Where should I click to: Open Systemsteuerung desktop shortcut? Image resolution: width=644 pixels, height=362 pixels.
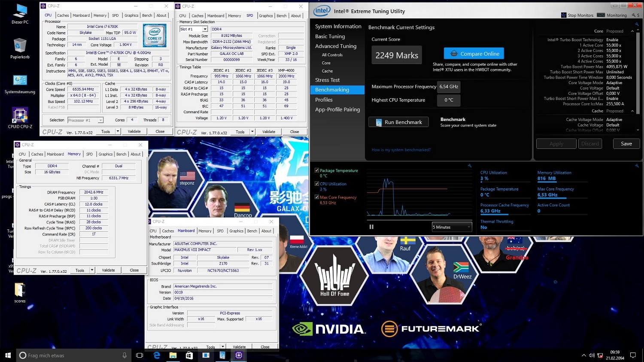(x=20, y=84)
